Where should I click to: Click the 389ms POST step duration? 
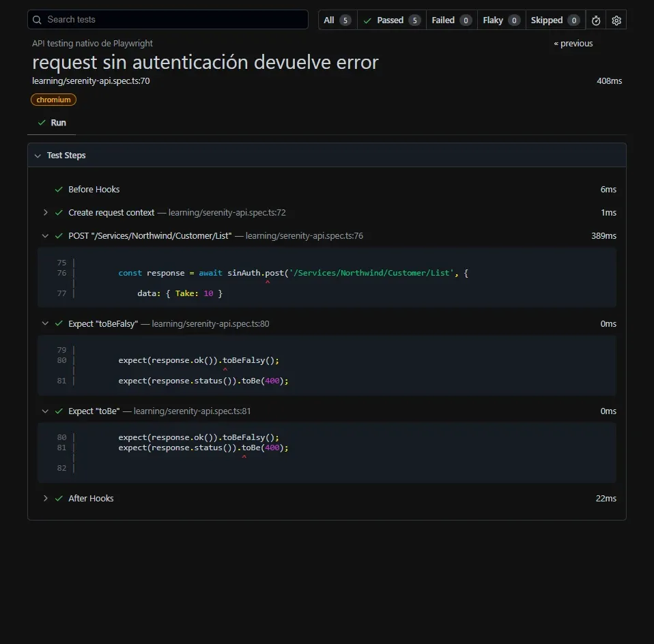tap(603, 236)
